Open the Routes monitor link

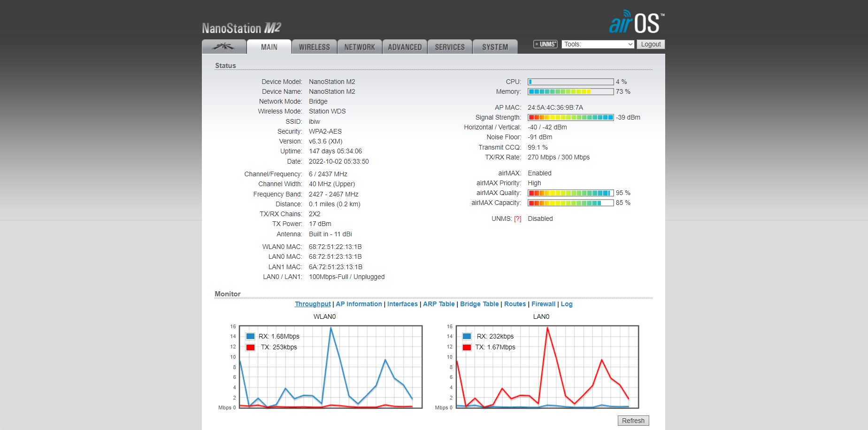[515, 304]
